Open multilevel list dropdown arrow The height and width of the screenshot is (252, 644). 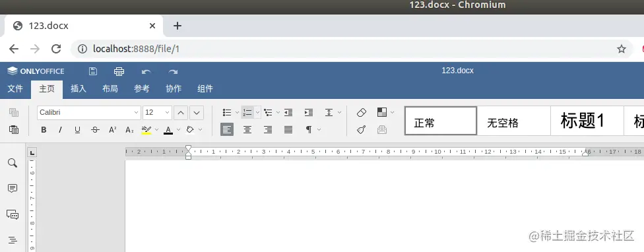click(x=278, y=112)
